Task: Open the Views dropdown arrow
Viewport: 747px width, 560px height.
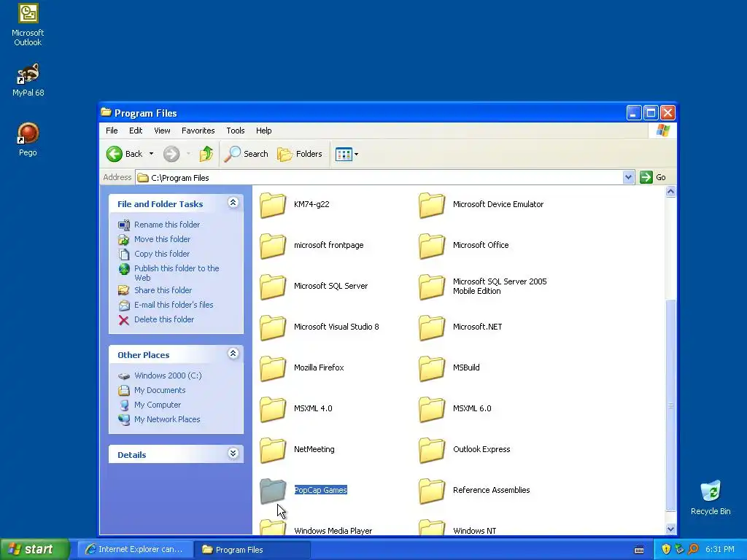Action: pyautogui.click(x=356, y=155)
